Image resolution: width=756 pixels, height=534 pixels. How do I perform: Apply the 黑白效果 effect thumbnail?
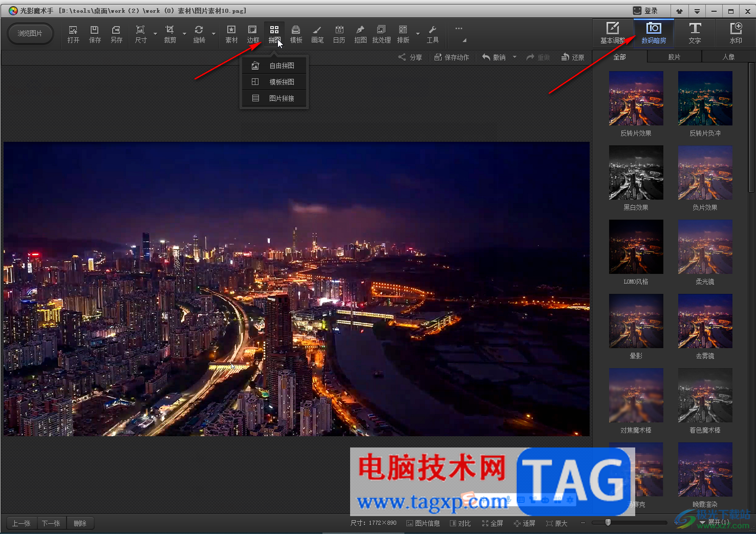point(636,173)
